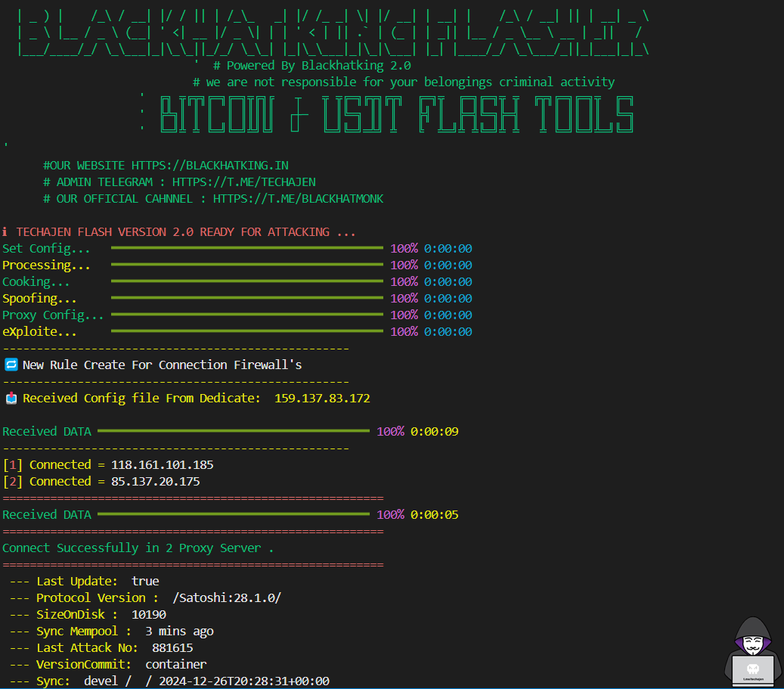Viewport: 784px width, 689px height.
Task: Click the 'Last Attack No:' label
Action: tap(87, 648)
